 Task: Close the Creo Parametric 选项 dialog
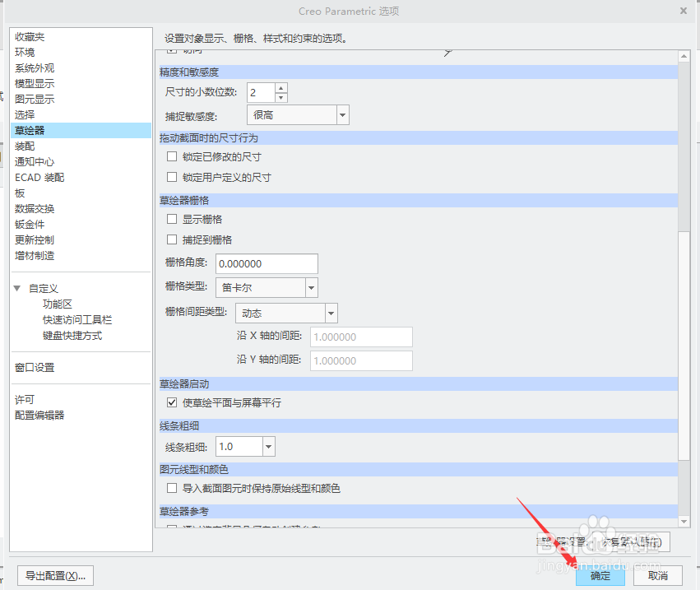[683, 11]
